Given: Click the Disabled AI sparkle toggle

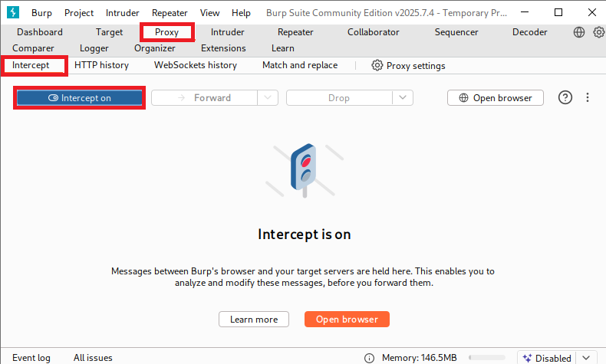Looking at the screenshot, I should coord(545,358).
